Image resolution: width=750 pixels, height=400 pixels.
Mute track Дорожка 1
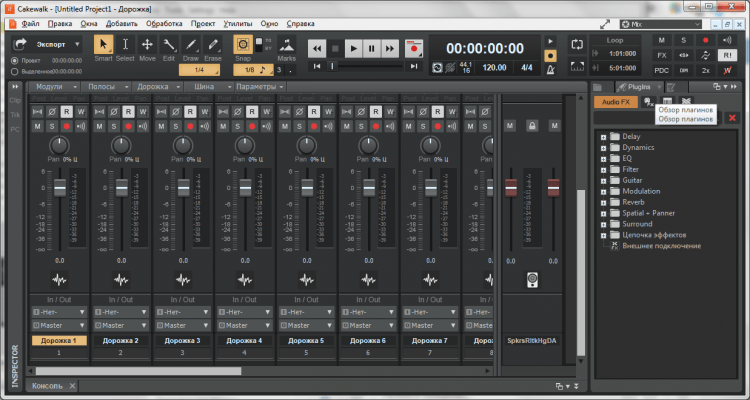point(38,126)
